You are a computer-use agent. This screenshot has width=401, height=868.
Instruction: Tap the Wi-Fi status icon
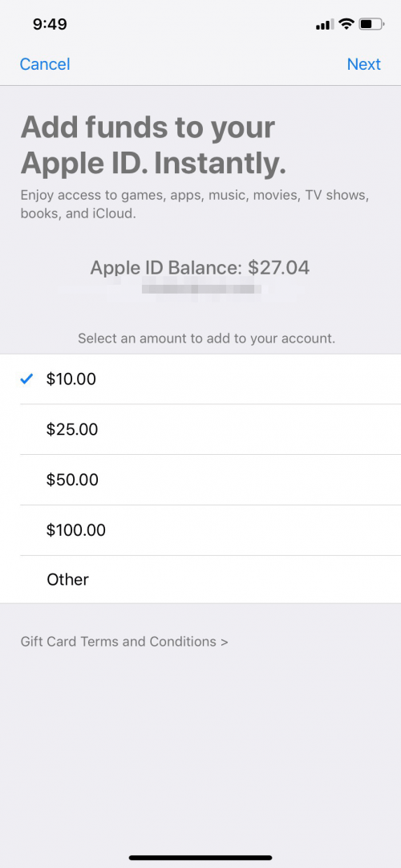pyautogui.click(x=346, y=24)
